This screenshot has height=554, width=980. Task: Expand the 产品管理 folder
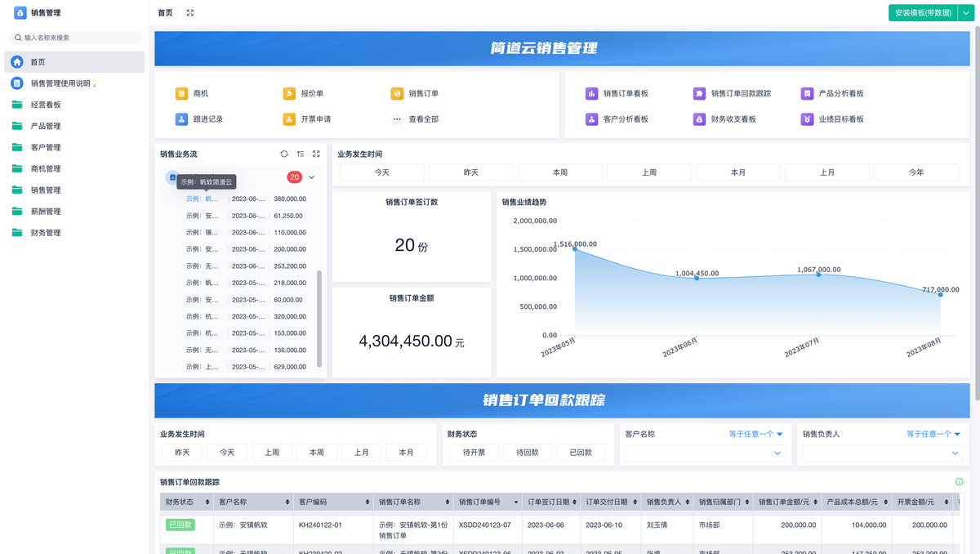[75, 126]
